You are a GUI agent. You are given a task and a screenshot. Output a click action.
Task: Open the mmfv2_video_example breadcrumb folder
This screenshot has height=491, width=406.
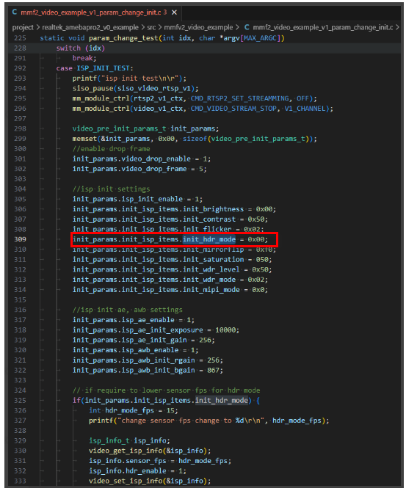click(x=198, y=27)
